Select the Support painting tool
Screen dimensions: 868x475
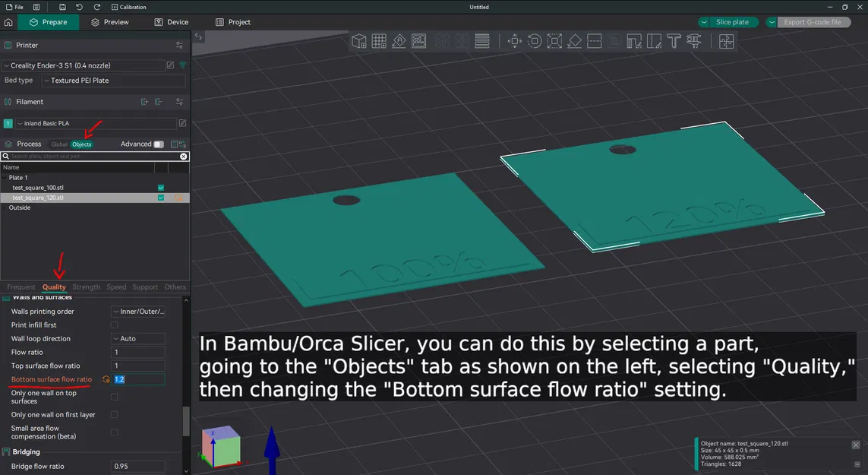[x=634, y=41]
